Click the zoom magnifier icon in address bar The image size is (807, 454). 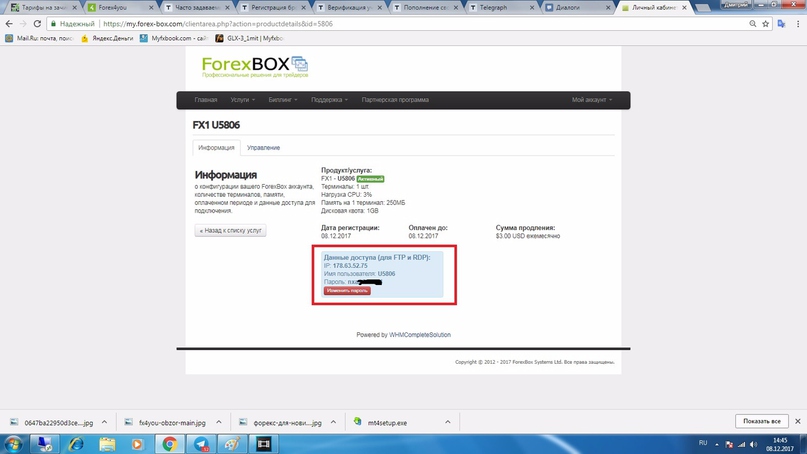pos(752,24)
